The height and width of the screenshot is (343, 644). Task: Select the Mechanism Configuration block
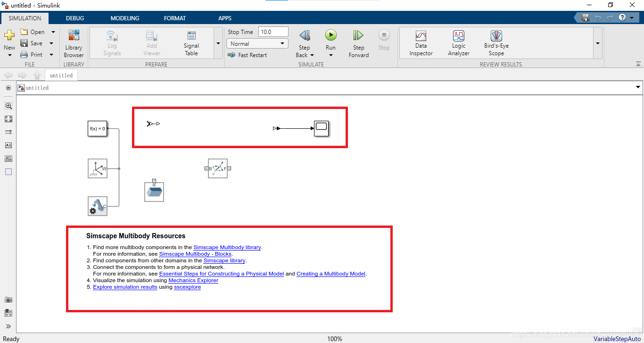point(98,206)
